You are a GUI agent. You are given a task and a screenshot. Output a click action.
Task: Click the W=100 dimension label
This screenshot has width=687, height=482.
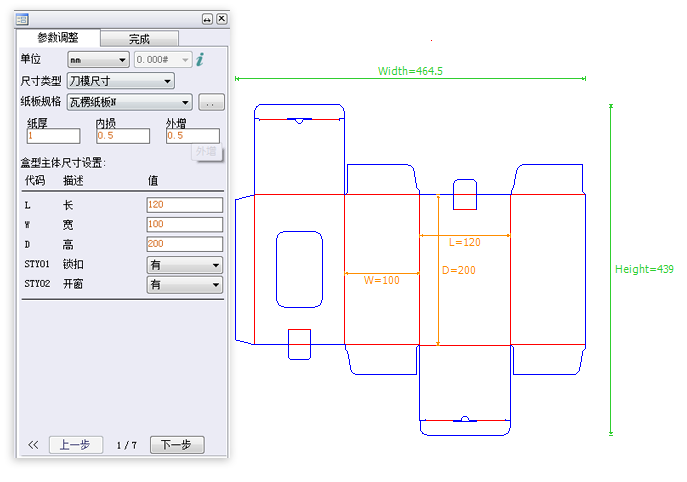tap(382, 280)
